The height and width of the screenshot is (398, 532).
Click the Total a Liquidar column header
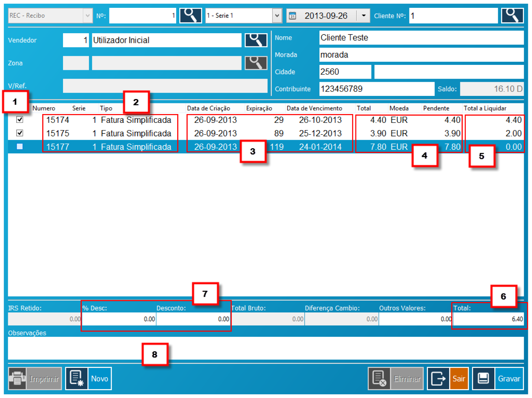point(485,108)
